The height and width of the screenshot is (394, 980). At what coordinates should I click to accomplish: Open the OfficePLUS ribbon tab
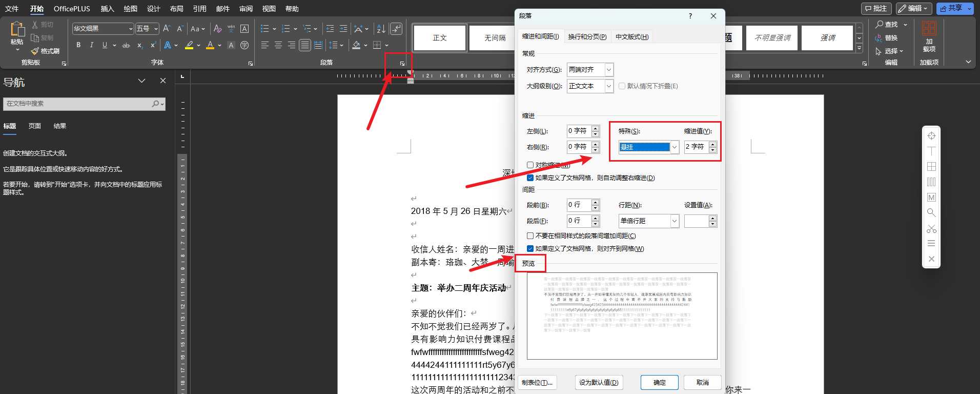72,9
